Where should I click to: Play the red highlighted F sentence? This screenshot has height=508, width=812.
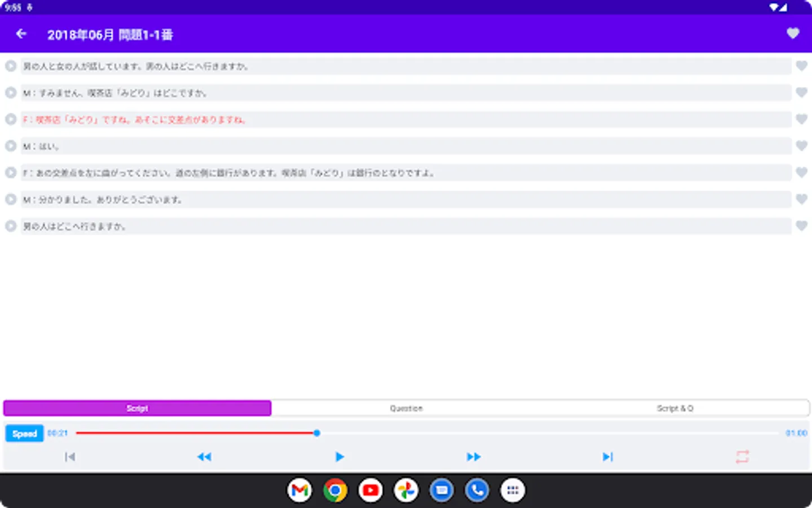coord(10,119)
